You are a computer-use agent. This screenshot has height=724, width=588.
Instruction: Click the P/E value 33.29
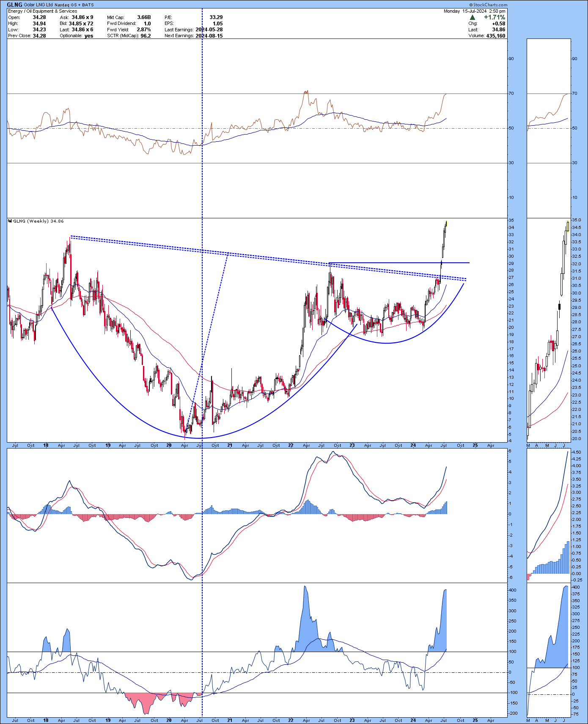coord(216,17)
